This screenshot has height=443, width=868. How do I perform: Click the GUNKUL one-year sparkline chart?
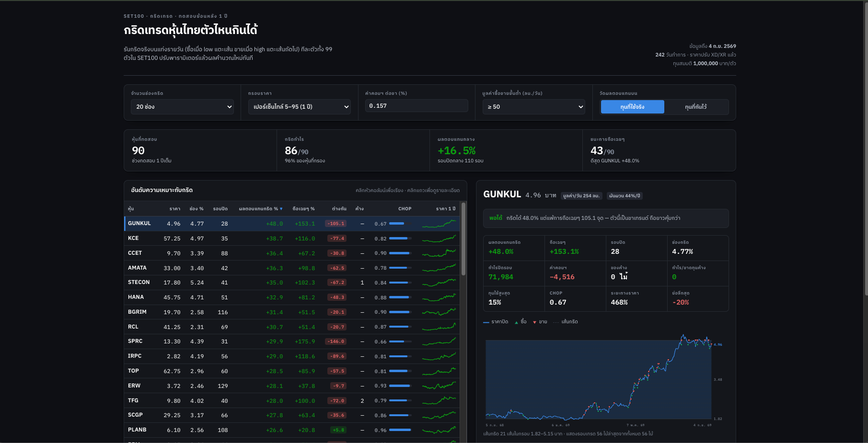tap(439, 224)
